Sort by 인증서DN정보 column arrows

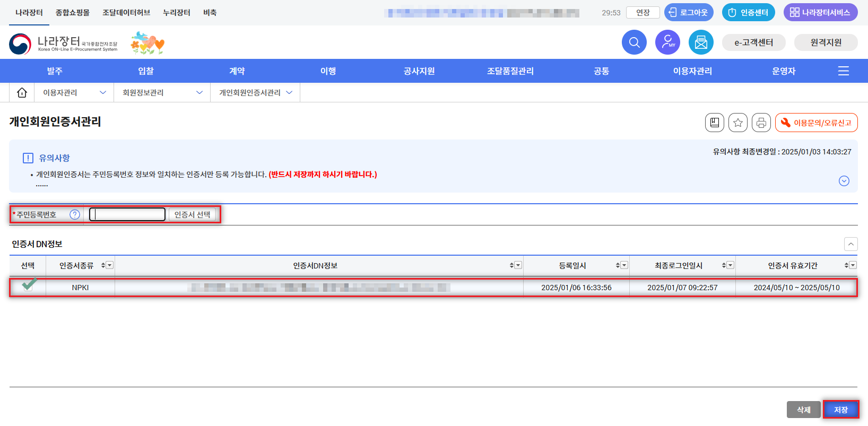[511, 265]
